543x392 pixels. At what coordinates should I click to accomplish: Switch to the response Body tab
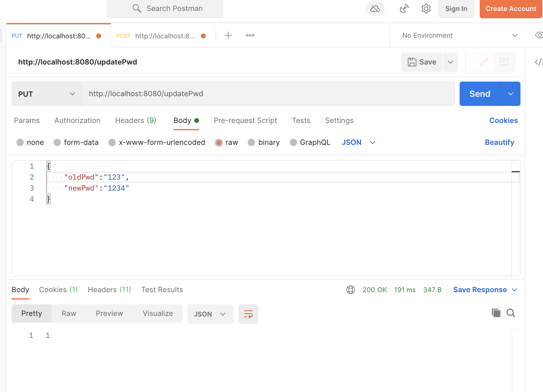coord(20,290)
